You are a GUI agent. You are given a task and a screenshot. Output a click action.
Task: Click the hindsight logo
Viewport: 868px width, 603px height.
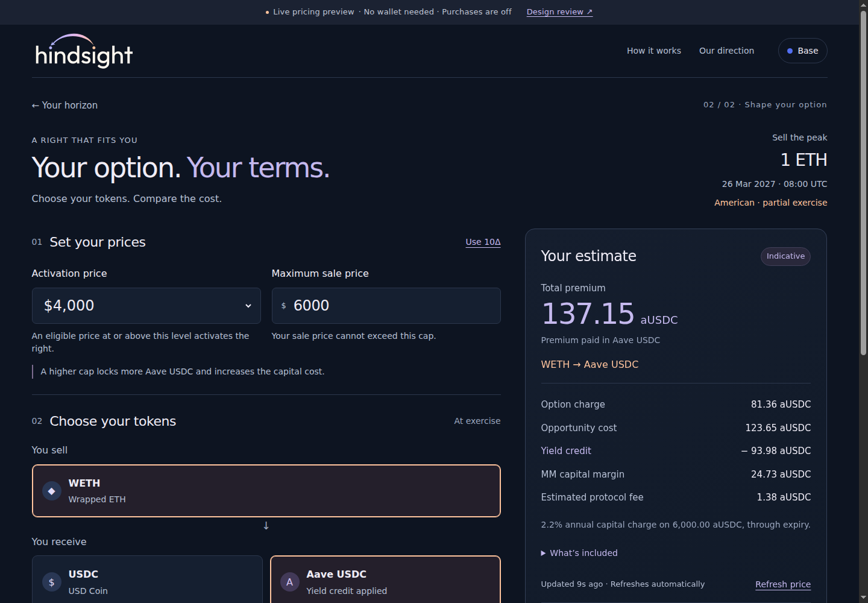click(84, 51)
